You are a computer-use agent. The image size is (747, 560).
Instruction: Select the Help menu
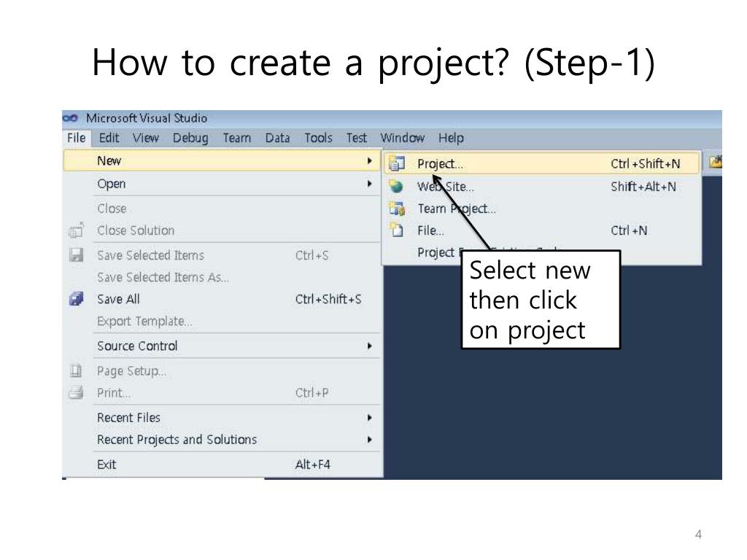coord(451,138)
